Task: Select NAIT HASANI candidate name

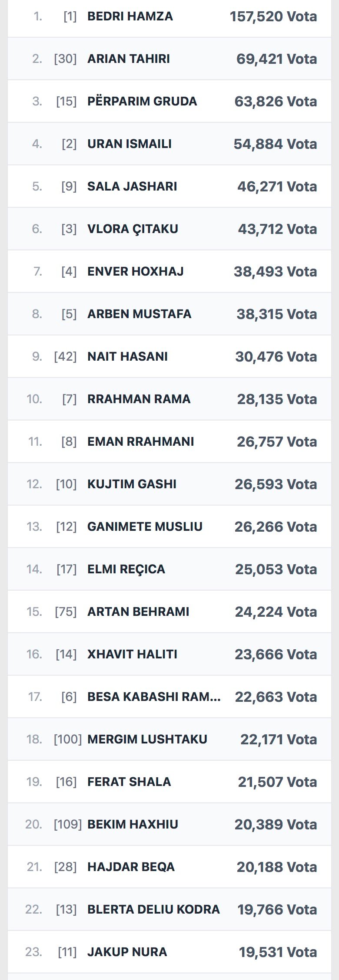Action: point(127,357)
